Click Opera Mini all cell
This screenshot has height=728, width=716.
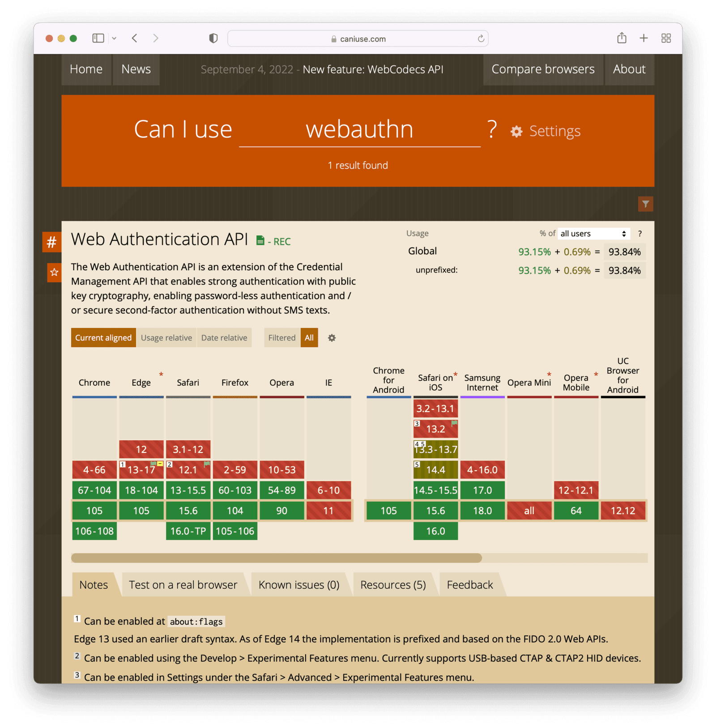529,511
